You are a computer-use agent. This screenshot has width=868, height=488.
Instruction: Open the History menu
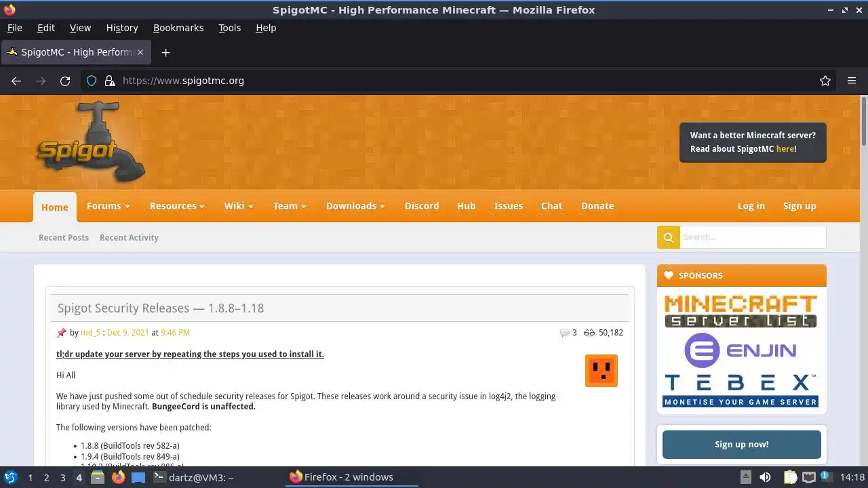(x=122, y=28)
